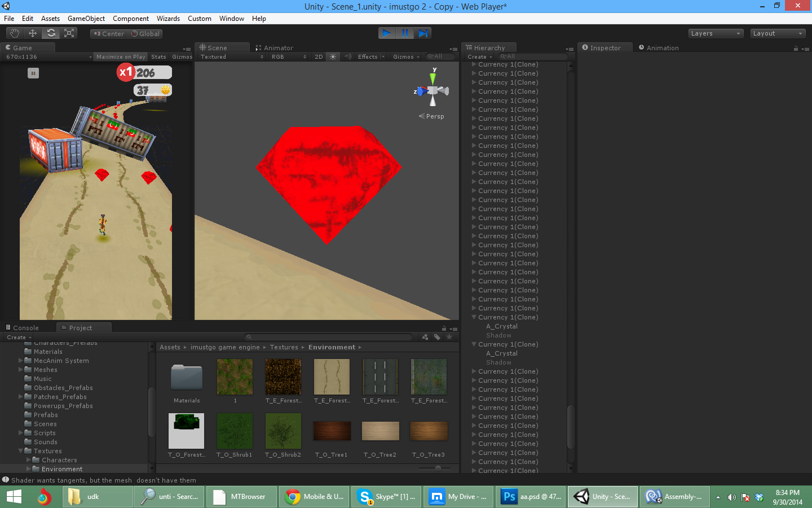Toggle scene audio speaker icon
812x508 pixels.
click(x=348, y=56)
